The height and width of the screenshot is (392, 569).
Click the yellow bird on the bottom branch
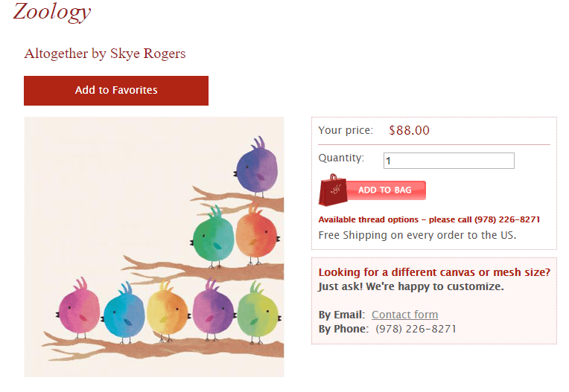click(x=167, y=311)
